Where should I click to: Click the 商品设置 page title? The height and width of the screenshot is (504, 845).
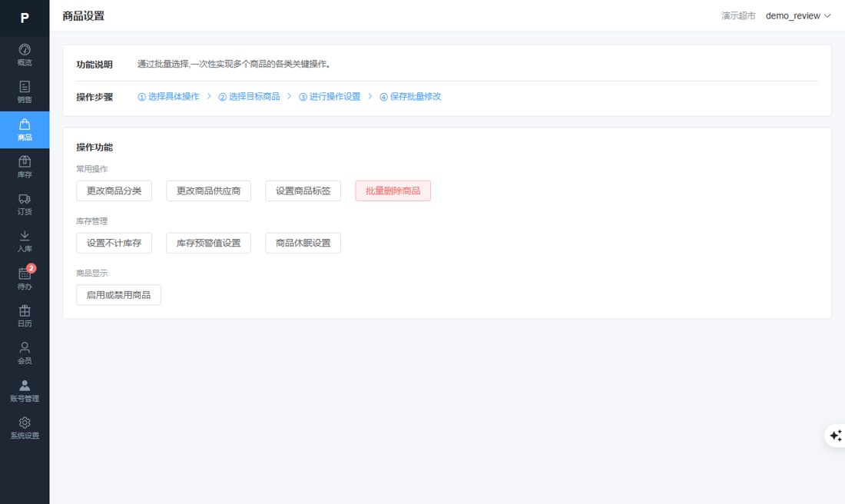coord(84,16)
